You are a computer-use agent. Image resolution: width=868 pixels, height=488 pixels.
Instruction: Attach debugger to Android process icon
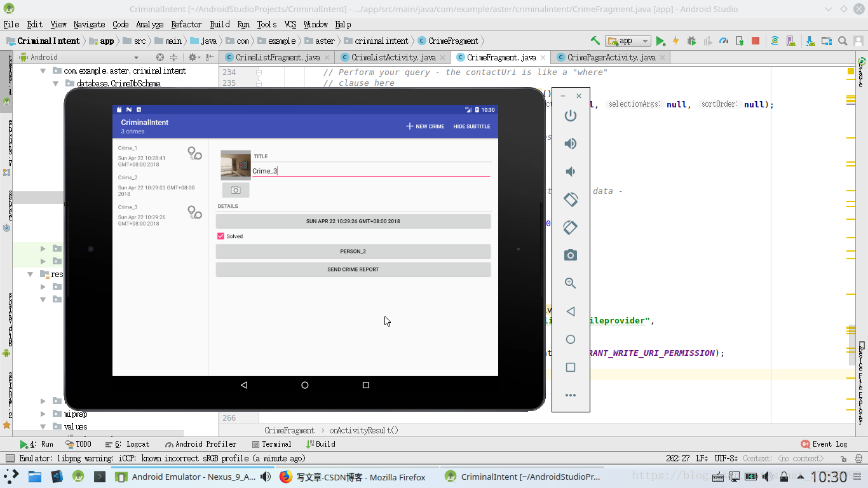[x=740, y=41]
